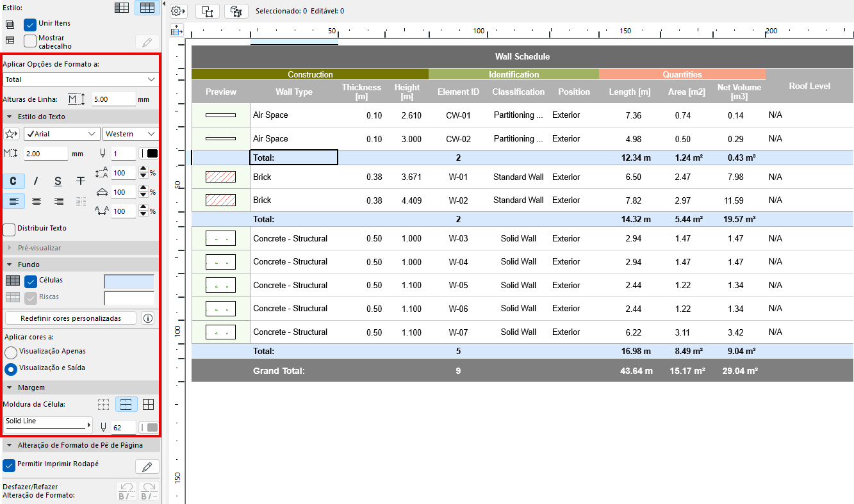Select the full-featured schedule style icon
854x504 pixels.
(x=147, y=7)
